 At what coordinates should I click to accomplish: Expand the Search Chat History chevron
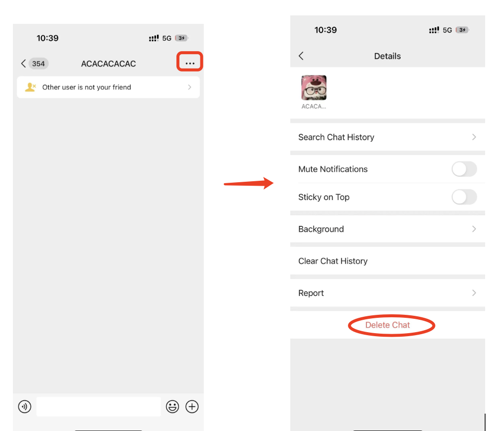click(474, 137)
